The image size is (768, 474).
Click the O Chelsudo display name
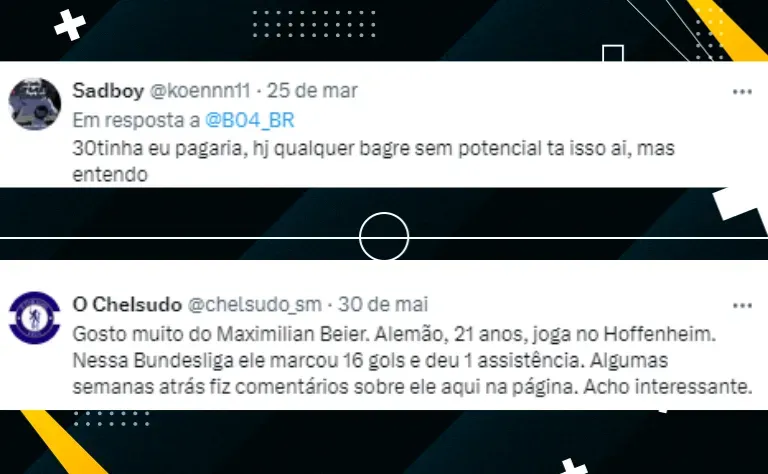pos(127,305)
